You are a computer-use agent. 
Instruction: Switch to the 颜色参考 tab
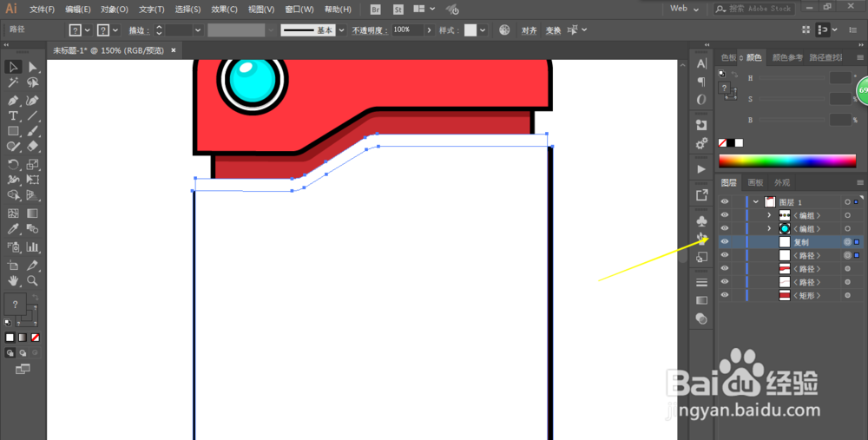(x=787, y=57)
